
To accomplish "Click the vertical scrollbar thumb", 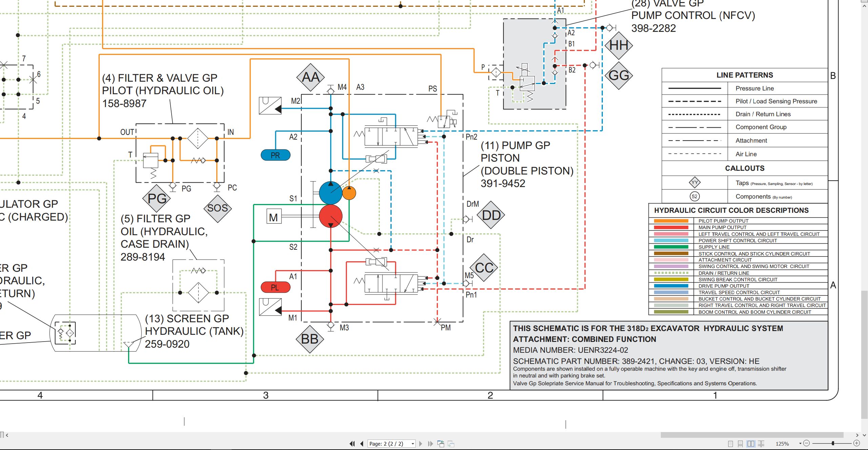I will click(864, 355).
